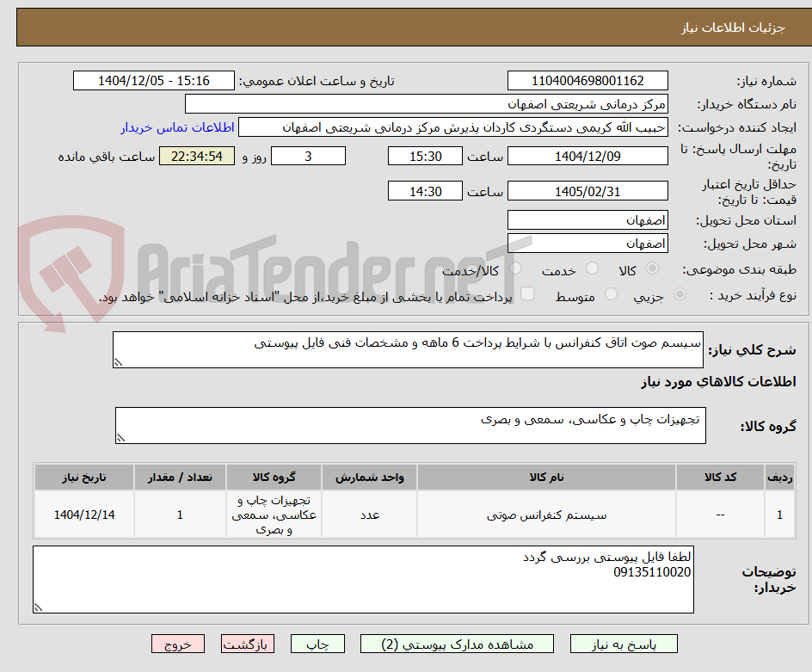Click the بازگشت back button
Screen dimensions: 812x672
[248, 644]
